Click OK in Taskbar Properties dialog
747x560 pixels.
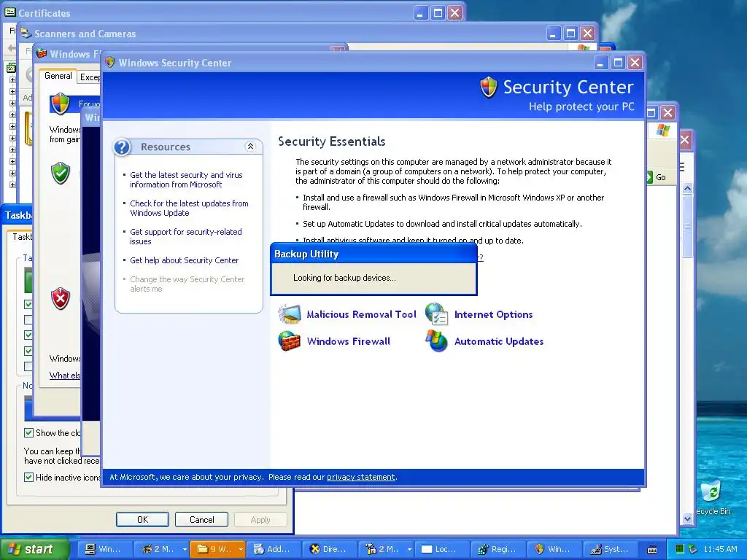[142, 519]
